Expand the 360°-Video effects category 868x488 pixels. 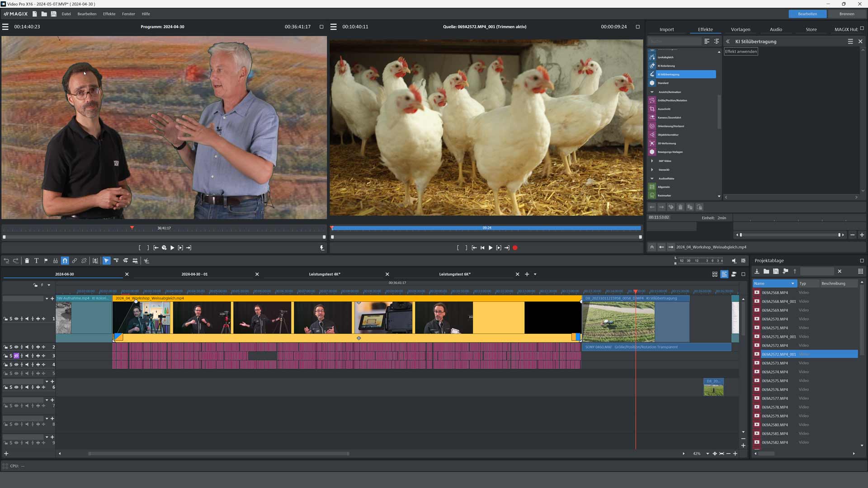(652, 161)
